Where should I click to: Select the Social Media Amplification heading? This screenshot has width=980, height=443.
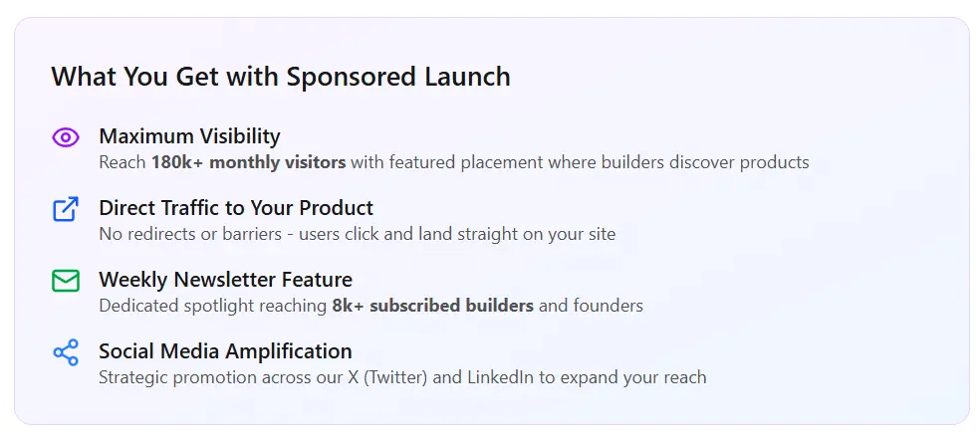pos(225,351)
